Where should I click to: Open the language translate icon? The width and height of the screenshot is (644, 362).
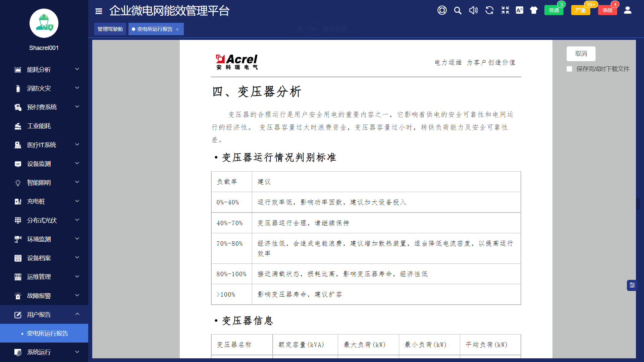(520, 10)
